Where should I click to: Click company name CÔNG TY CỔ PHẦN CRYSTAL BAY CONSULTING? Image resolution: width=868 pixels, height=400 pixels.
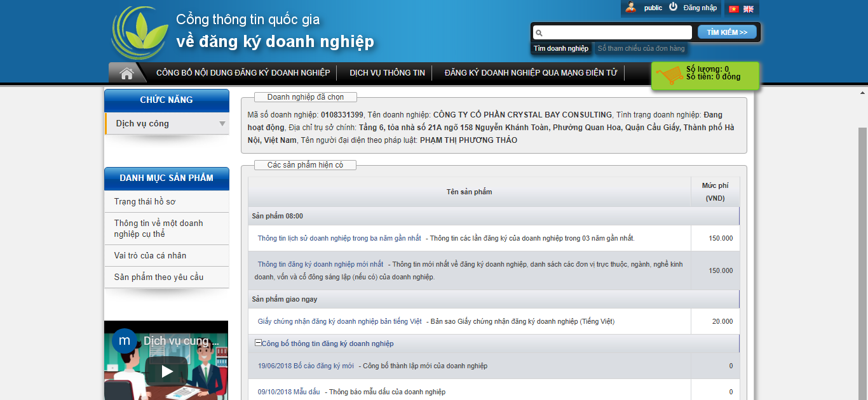(x=523, y=115)
